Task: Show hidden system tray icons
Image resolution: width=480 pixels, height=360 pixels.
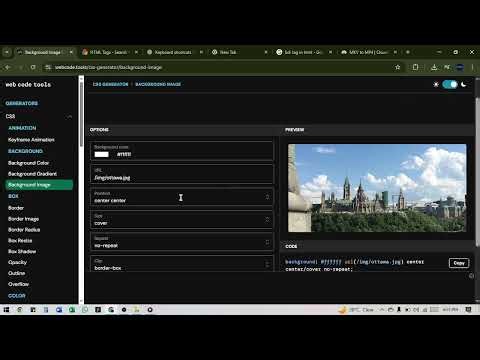Action: tap(382, 310)
